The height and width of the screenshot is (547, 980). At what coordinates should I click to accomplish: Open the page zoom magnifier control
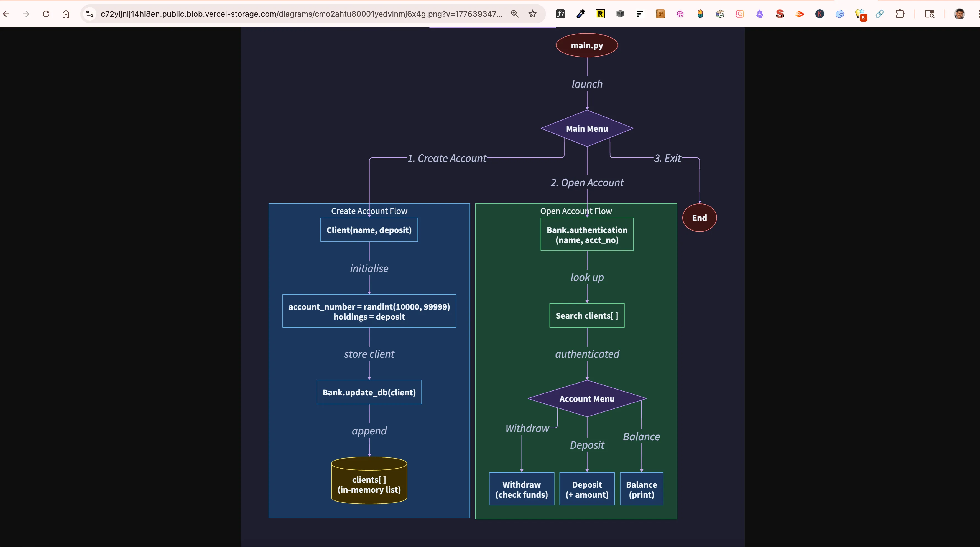(515, 14)
